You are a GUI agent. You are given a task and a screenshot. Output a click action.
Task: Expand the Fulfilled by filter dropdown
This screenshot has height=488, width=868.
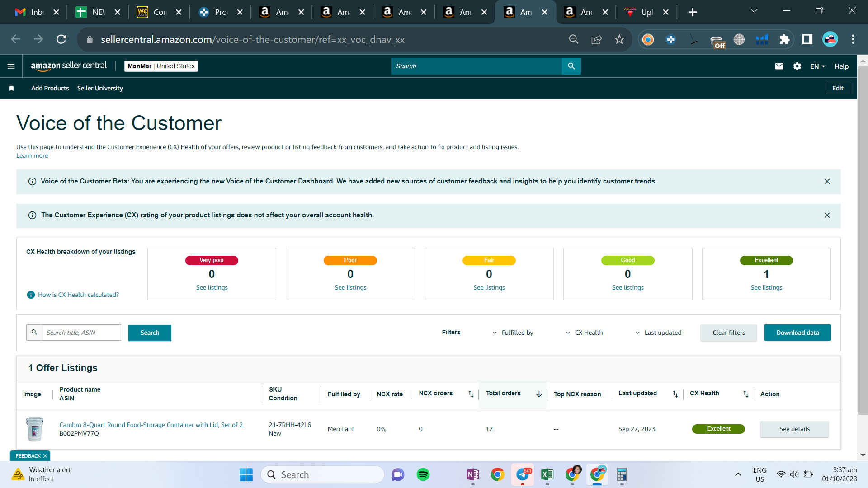pos(513,333)
